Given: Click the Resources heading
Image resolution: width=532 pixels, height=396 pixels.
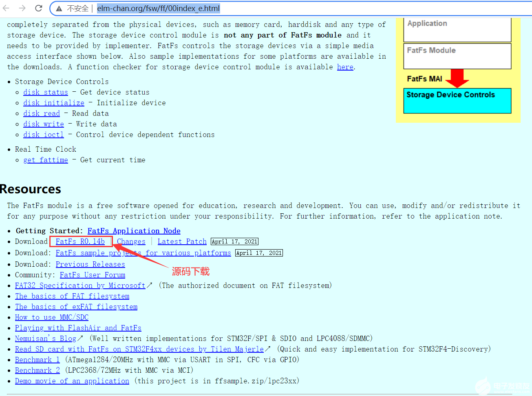Looking at the screenshot, I should [x=31, y=189].
